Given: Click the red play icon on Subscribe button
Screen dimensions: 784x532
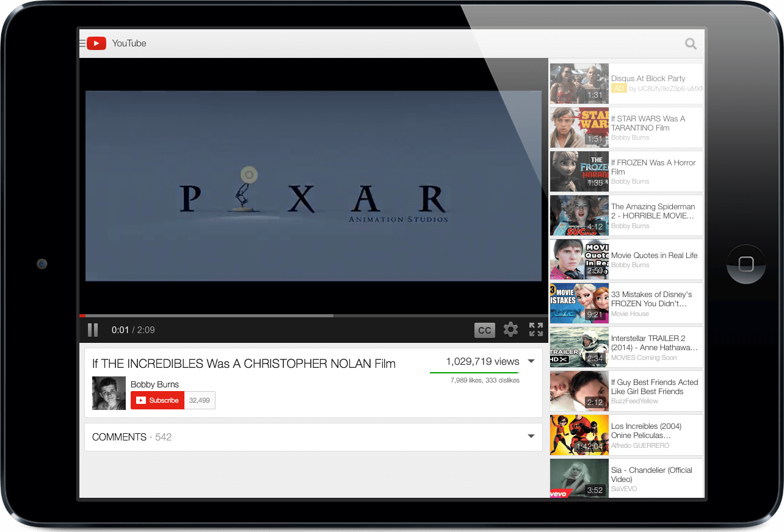Looking at the screenshot, I should [x=141, y=400].
